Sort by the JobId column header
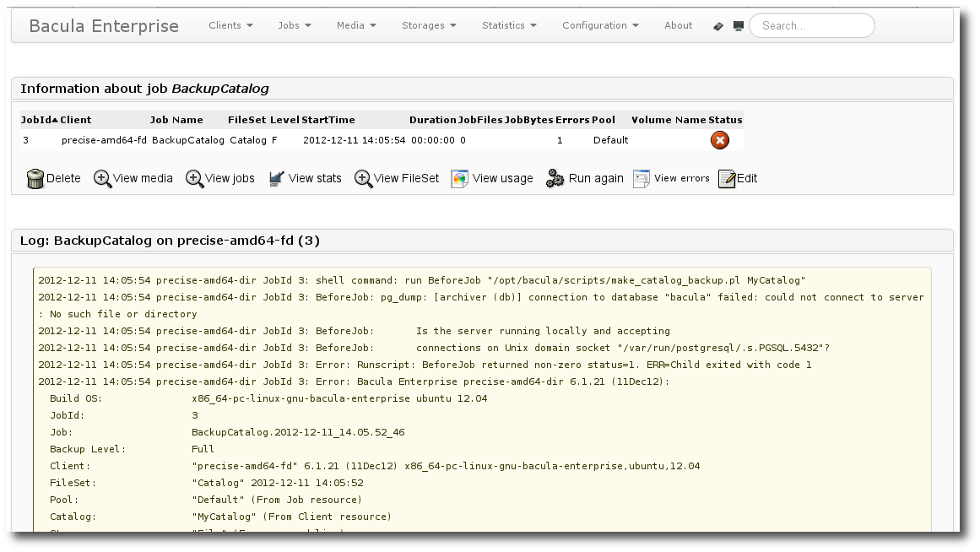Screen dimensions: 980x552 coord(39,120)
